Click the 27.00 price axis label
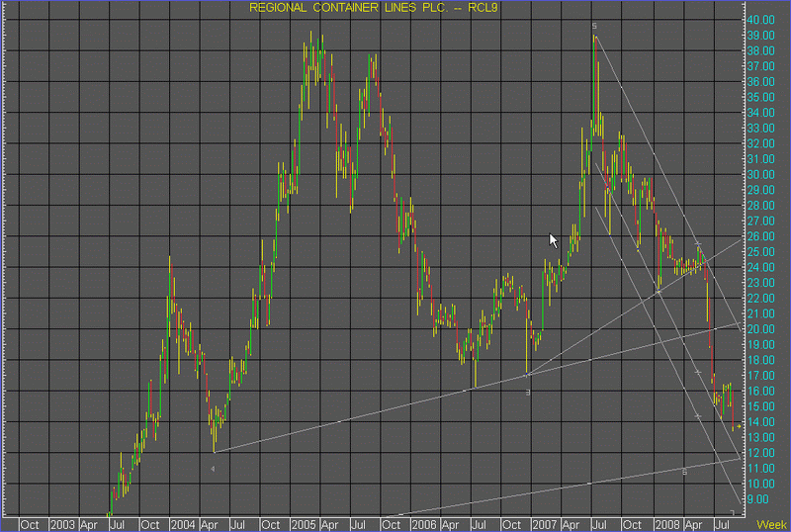The height and width of the screenshot is (532, 791). [760, 221]
